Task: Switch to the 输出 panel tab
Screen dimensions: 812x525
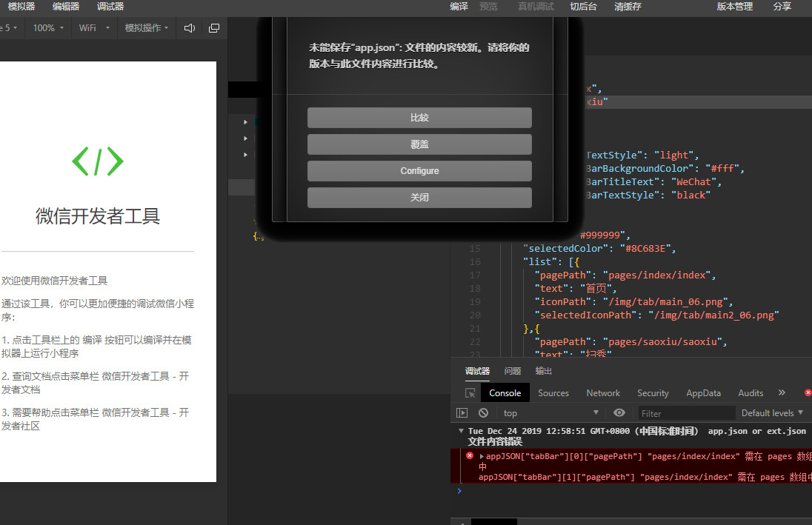Action: (544, 371)
